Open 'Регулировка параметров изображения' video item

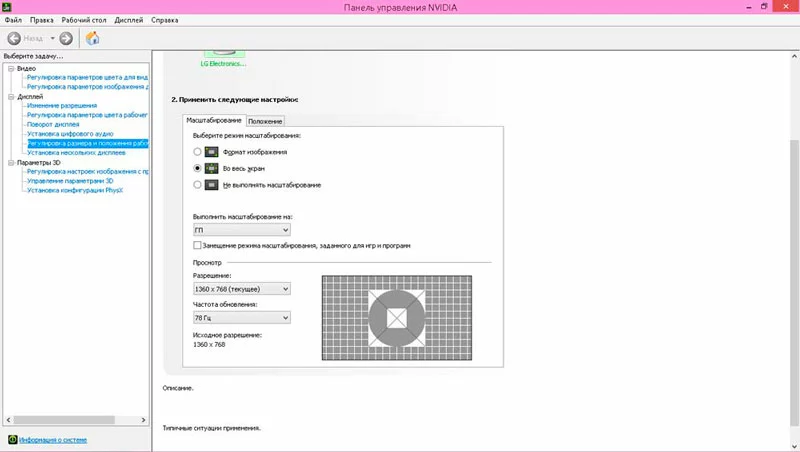tap(87, 87)
